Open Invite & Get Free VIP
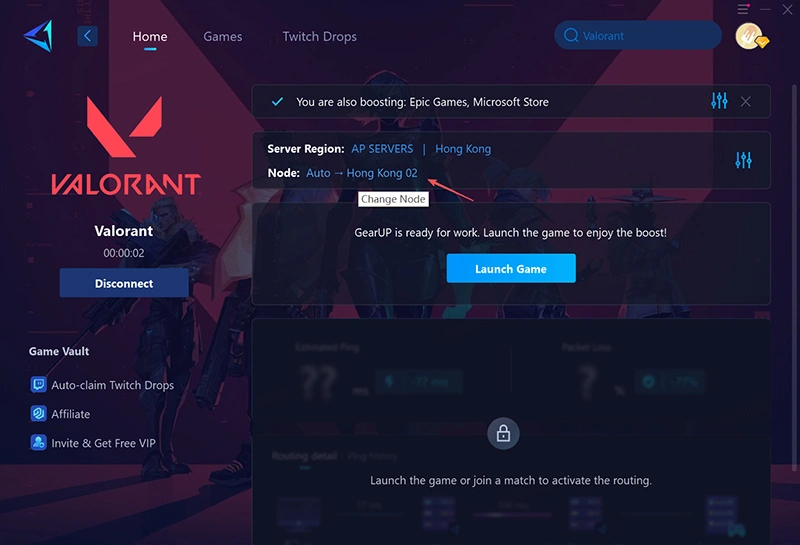 (x=103, y=443)
